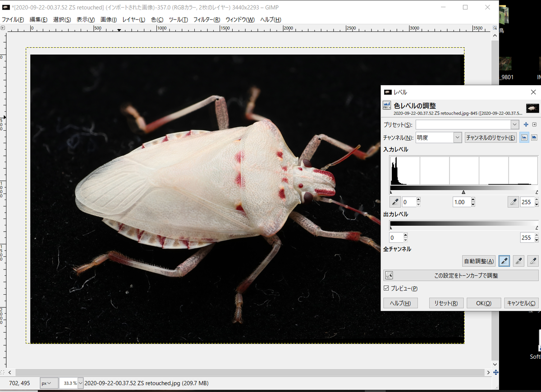Click the navigation cross icon at canvas corner
541x392 pixels.
[x=495, y=372]
